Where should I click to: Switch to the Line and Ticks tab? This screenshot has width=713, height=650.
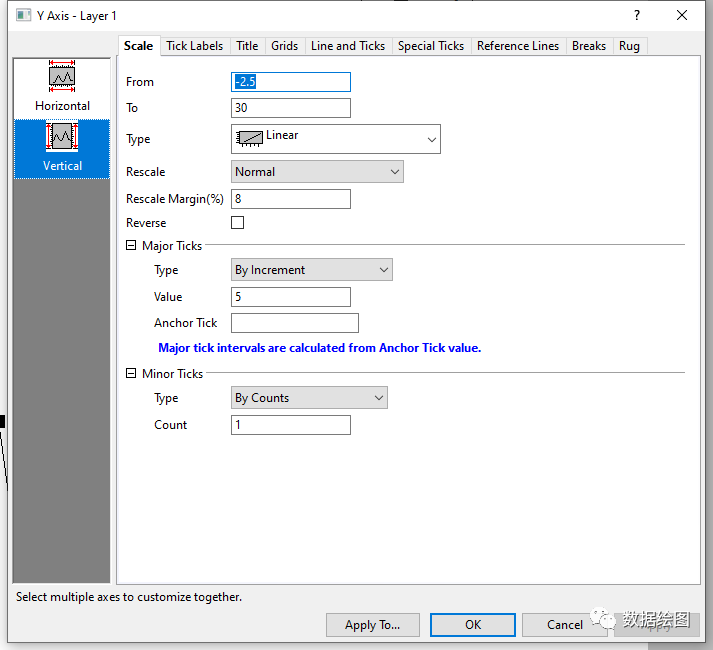(348, 46)
